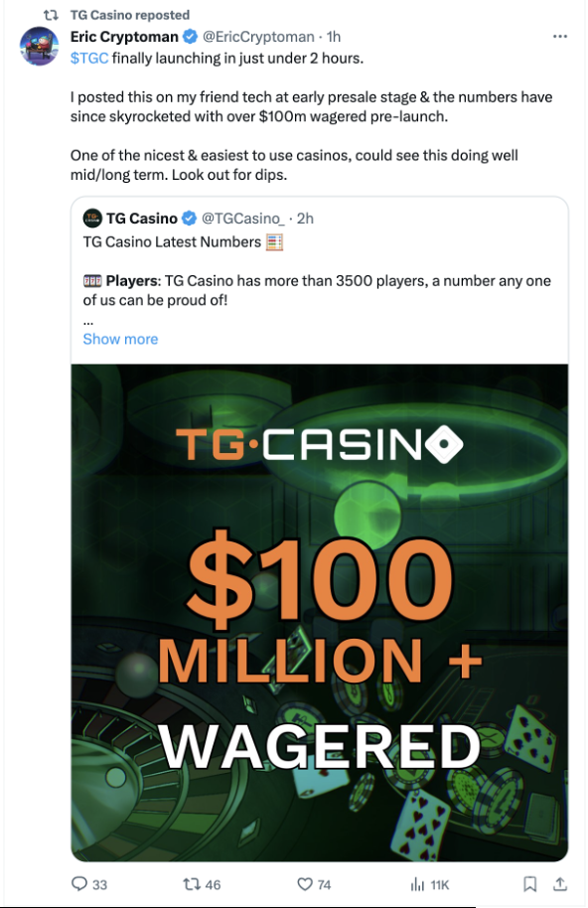Open @TGCasino_ handle in quoted tweet
The height and width of the screenshot is (908, 588).
[x=242, y=219]
